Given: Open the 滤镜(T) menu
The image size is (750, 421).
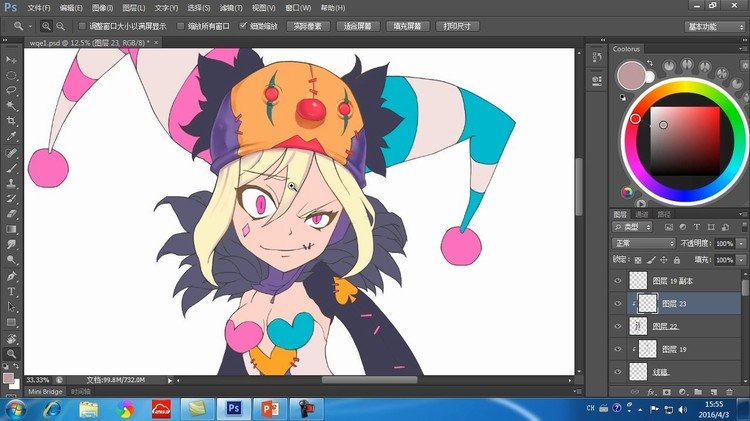Looking at the screenshot, I should pyautogui.click(x=231, y=8).
